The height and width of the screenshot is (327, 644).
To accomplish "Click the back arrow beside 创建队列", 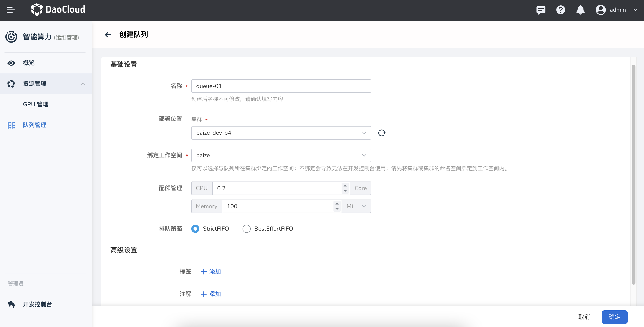I will (x=108, y=34).
